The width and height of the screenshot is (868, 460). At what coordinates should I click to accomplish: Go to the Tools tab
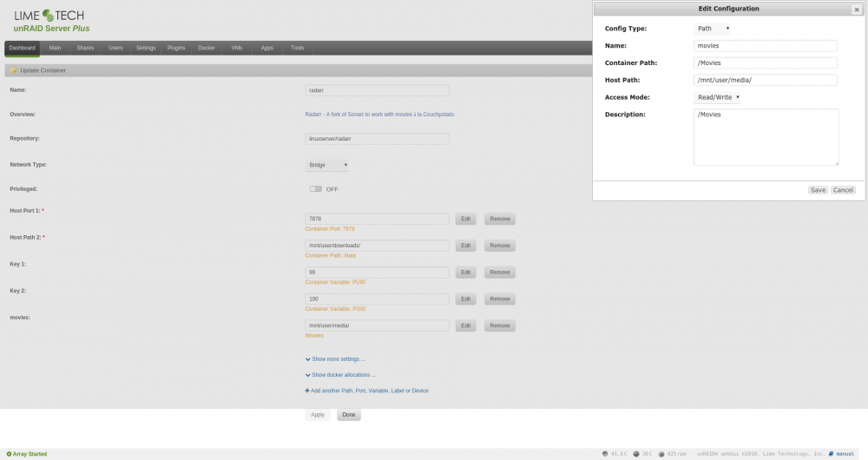(297, 48)
